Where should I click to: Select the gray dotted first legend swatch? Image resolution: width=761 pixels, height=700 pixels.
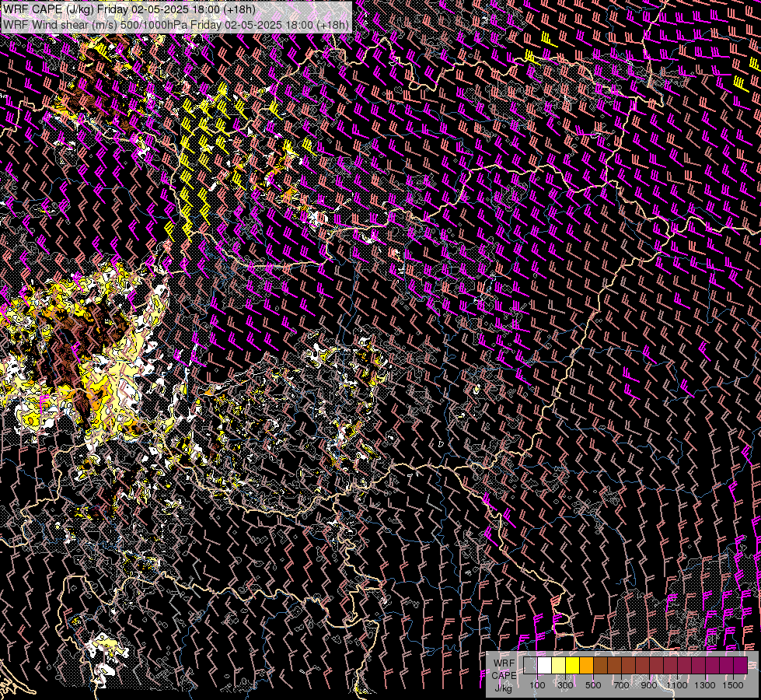[530, 666]
